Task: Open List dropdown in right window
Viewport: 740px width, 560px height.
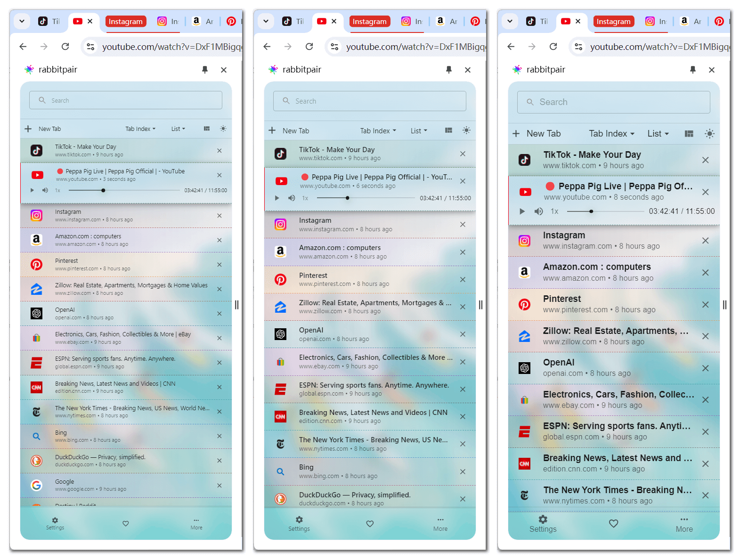Action: tap(658, 134)
